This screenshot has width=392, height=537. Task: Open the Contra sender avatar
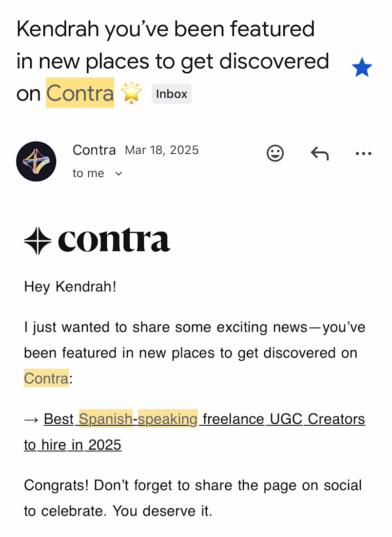coord(36,162)
